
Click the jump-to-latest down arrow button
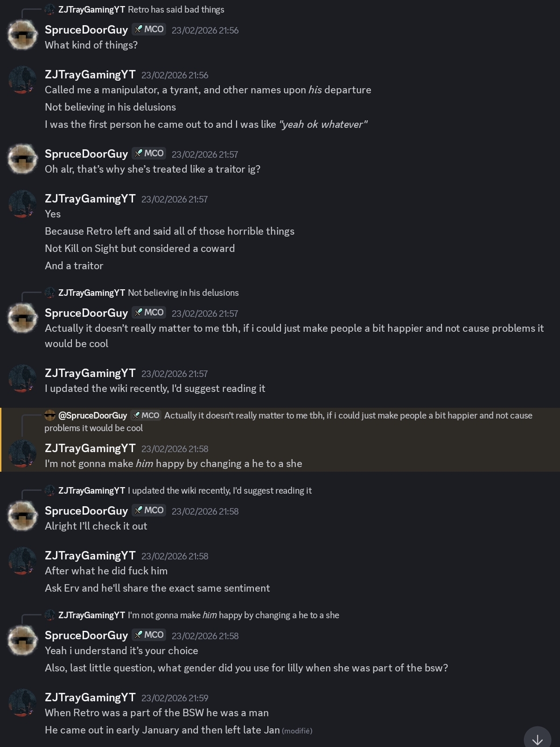pos(537,739)
